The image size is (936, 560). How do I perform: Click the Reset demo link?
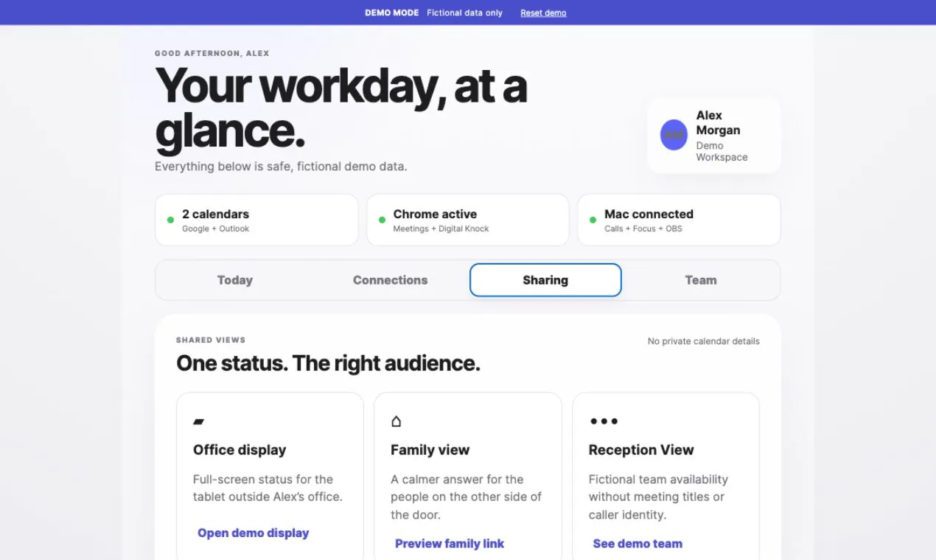543,13
